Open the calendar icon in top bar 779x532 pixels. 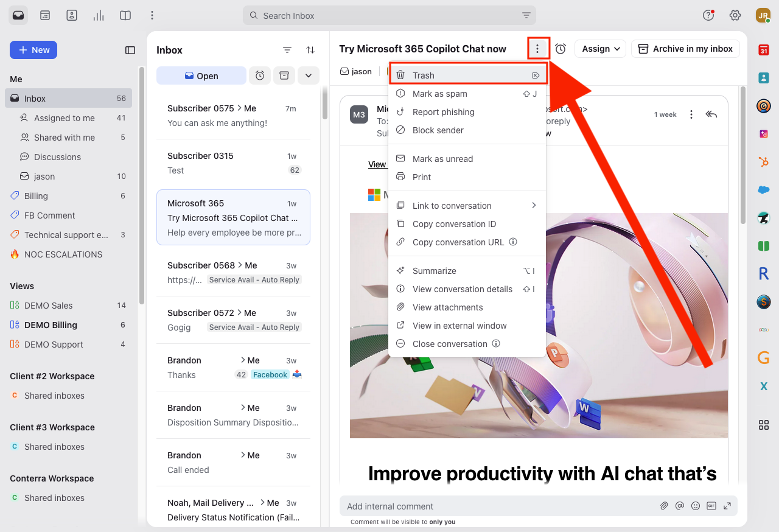pos(45,15)
